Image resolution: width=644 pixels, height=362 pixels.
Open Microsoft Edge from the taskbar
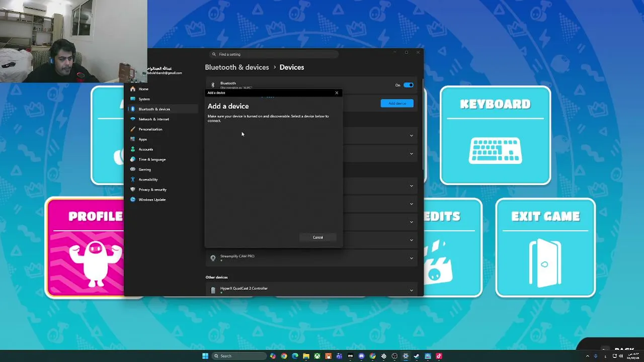[x=295, y=356]
